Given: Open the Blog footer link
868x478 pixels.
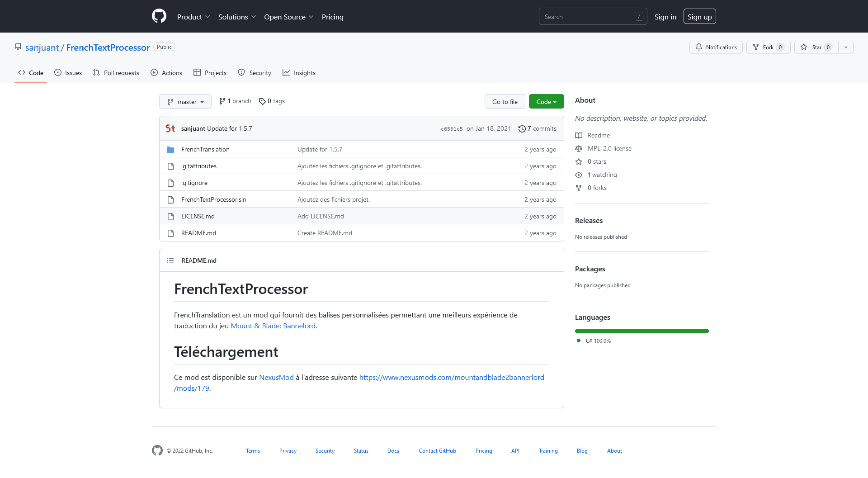Looking at the screenshot, I should (x=582, y=451).
